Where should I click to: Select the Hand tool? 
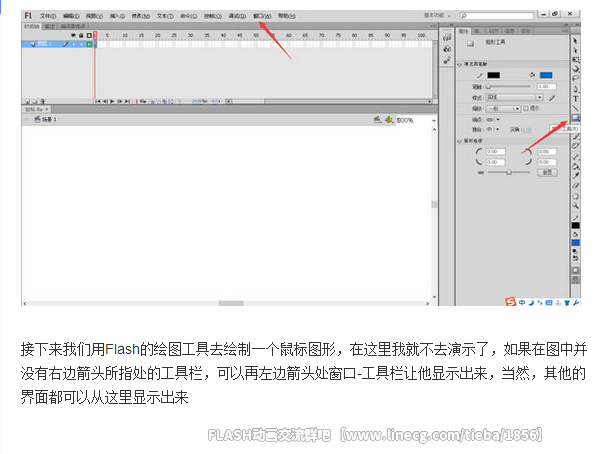click(x=575, y=196)
